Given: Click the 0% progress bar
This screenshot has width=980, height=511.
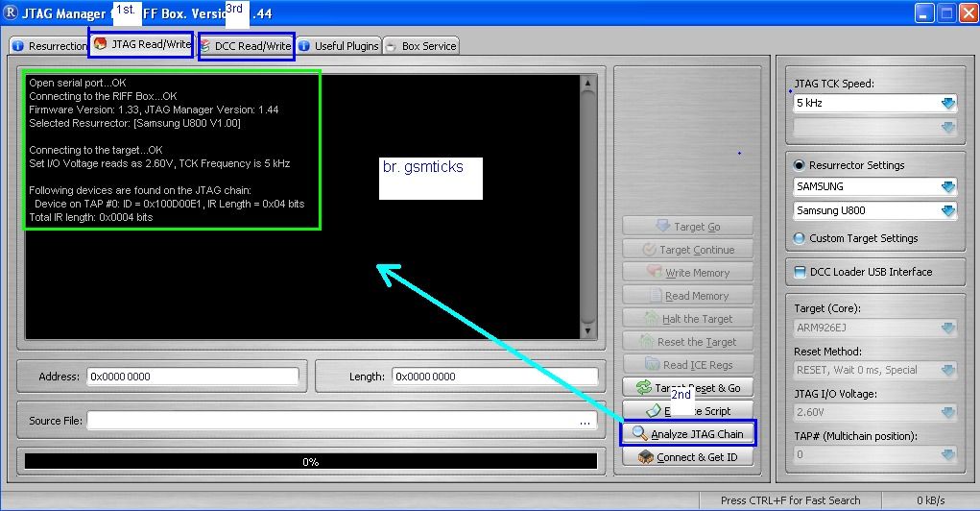Looking at the screenshot, I should (311, 462).
